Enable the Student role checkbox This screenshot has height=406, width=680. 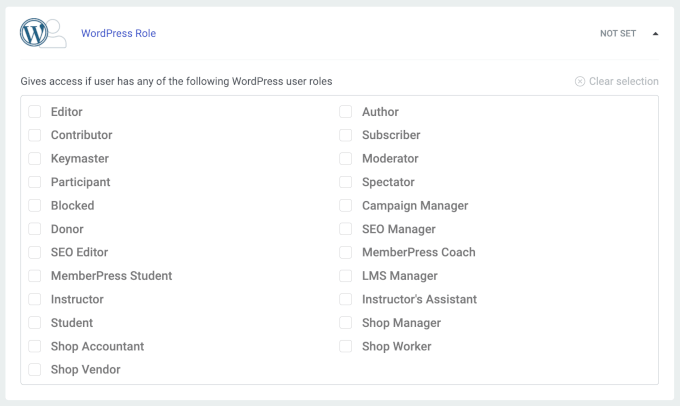tap(35, 323)
